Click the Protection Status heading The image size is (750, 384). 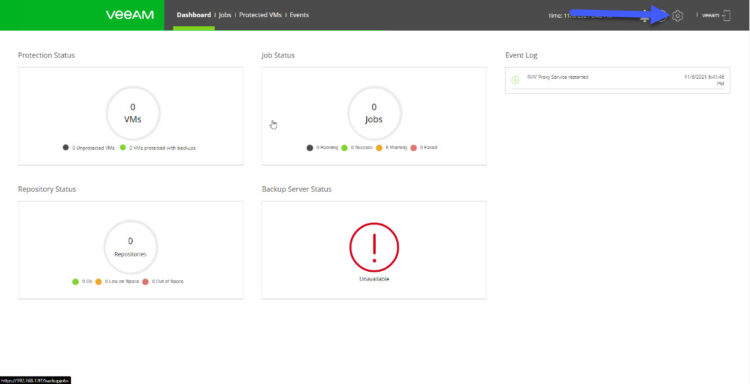[46, 55]
